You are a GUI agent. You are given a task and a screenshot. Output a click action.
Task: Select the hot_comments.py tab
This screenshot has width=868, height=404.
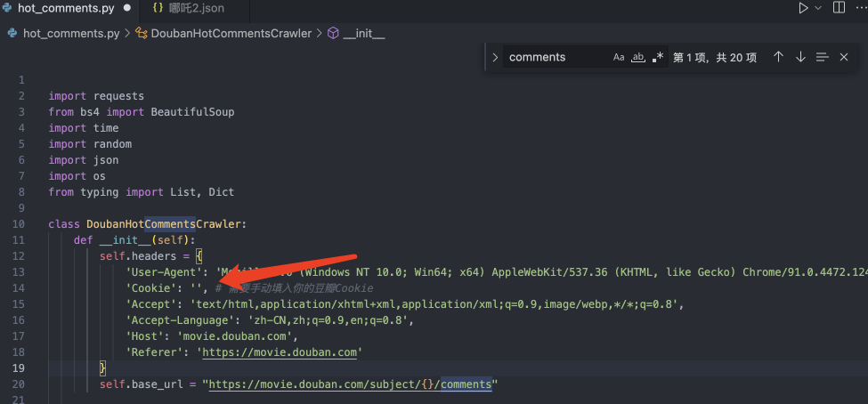coord(66,8)
